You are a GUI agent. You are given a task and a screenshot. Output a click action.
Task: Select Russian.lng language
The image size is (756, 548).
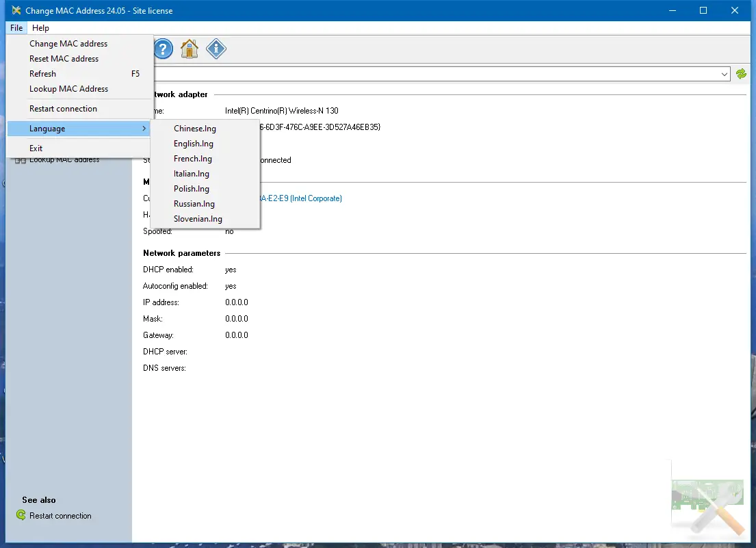[205, 203]
